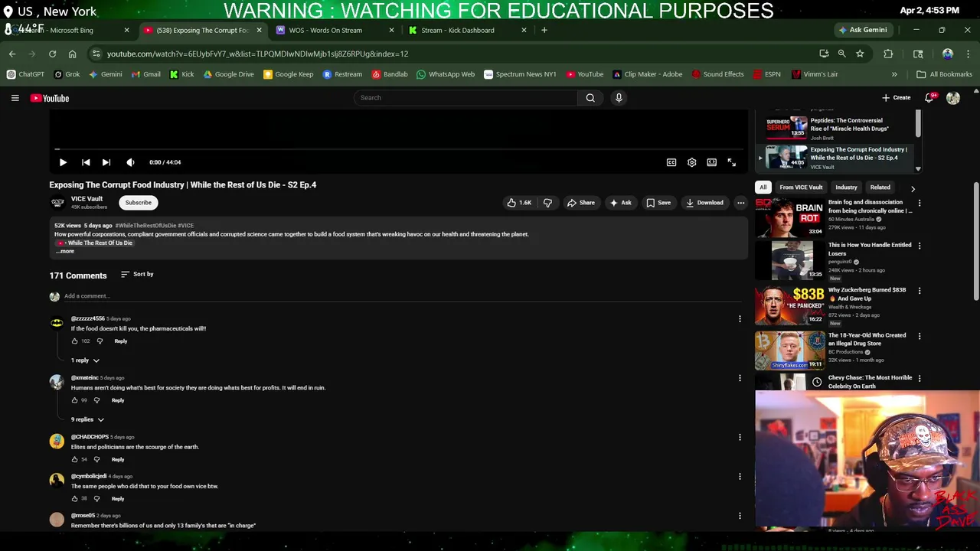Screen dimensions: 980x551
Task: Switch player to theater mode
Action: (711, 162)
